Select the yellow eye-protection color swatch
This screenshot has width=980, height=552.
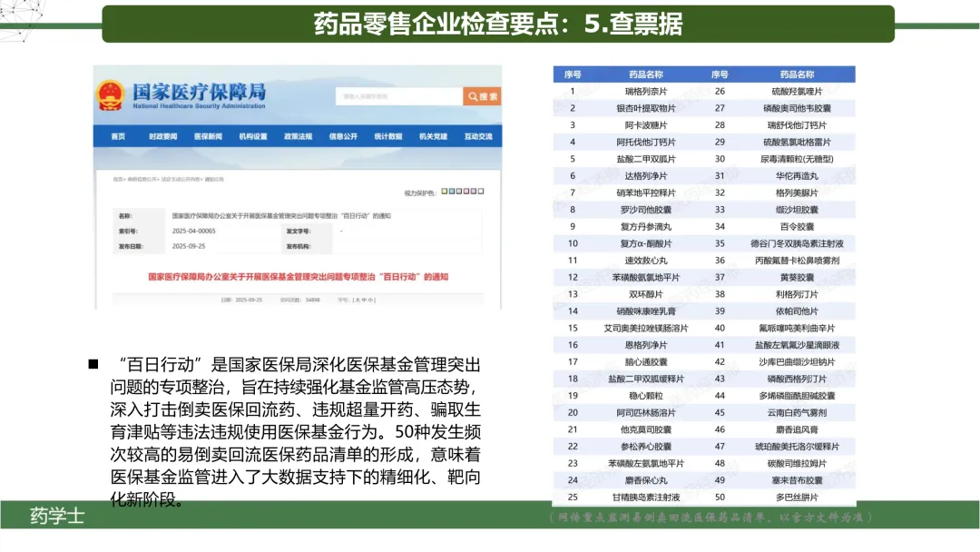445,192
